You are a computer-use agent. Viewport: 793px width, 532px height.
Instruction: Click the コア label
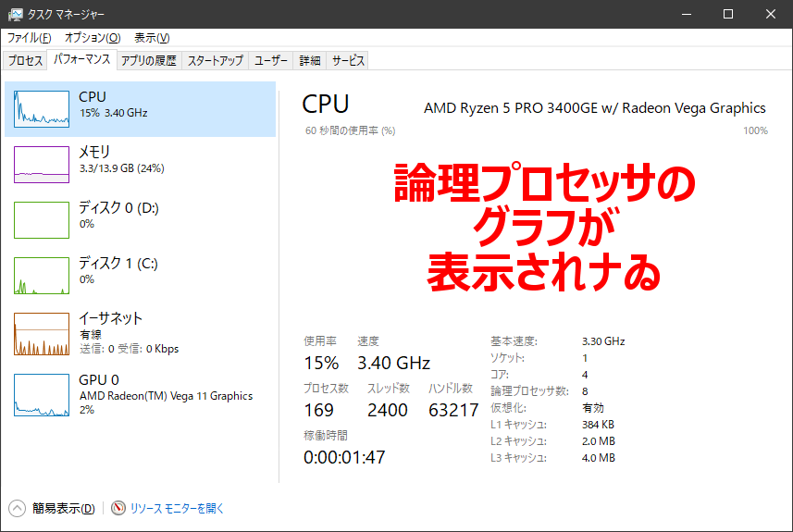(500, 375)
